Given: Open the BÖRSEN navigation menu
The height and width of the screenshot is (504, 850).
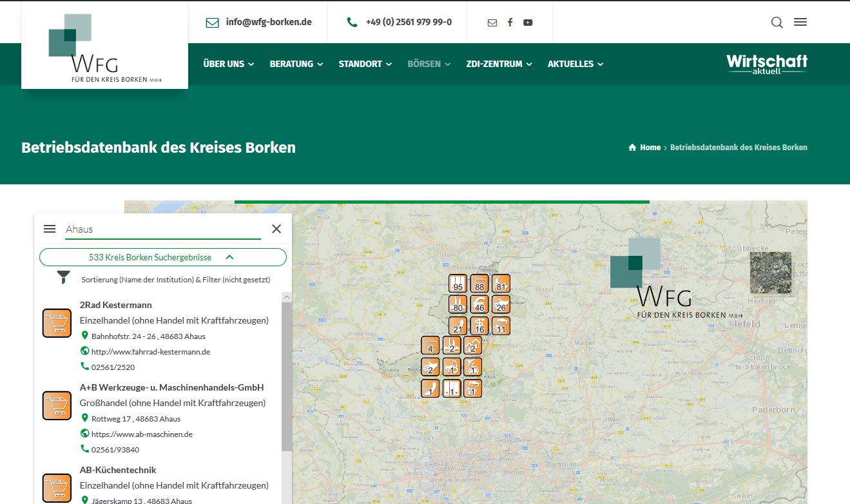Looking at the screenshot, I should (429, 64).
